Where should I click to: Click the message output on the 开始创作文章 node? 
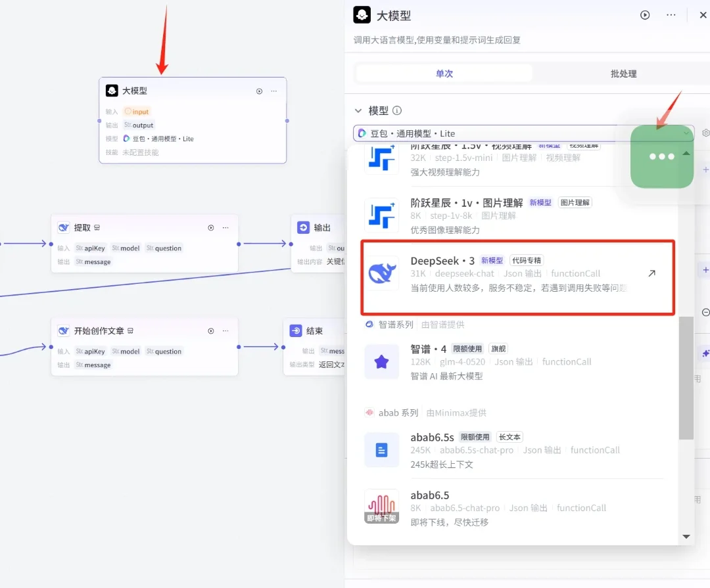point(93,365)
